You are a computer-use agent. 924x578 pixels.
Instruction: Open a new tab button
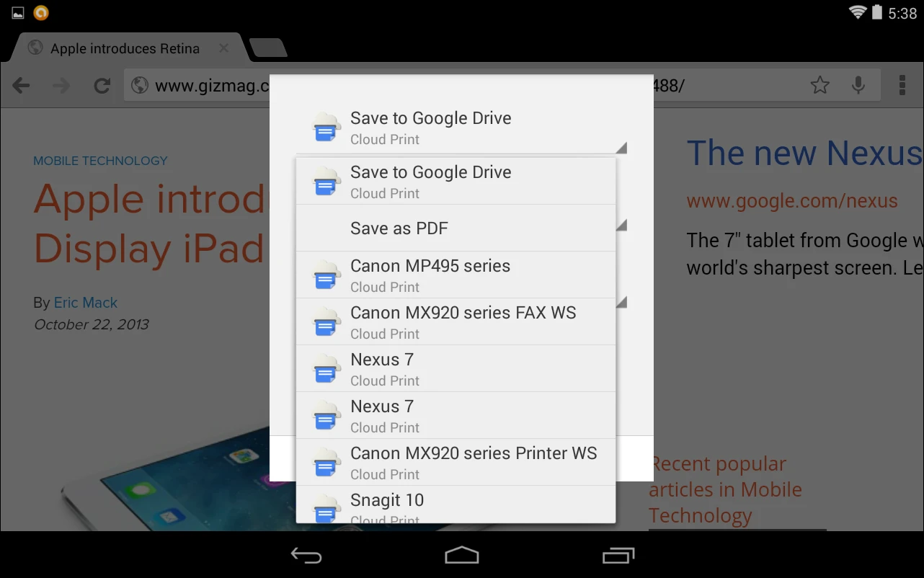click(x=268, y=48)
